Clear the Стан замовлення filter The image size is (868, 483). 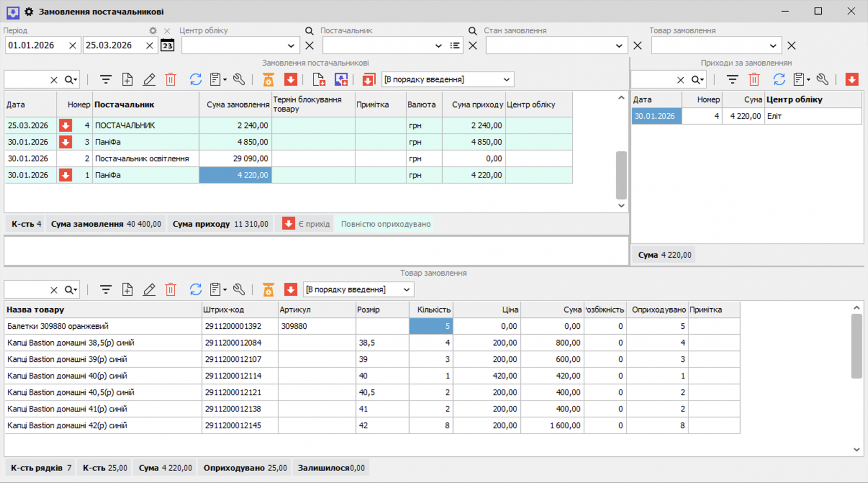point(637,46)
